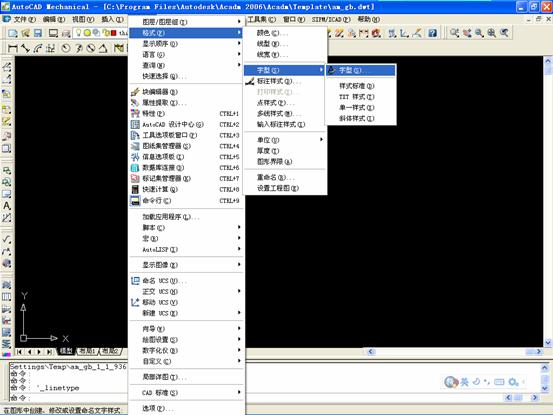The image size is (553, 415).
Task: Open the SIPM/ICAD menu
Action: click(331, 19)
